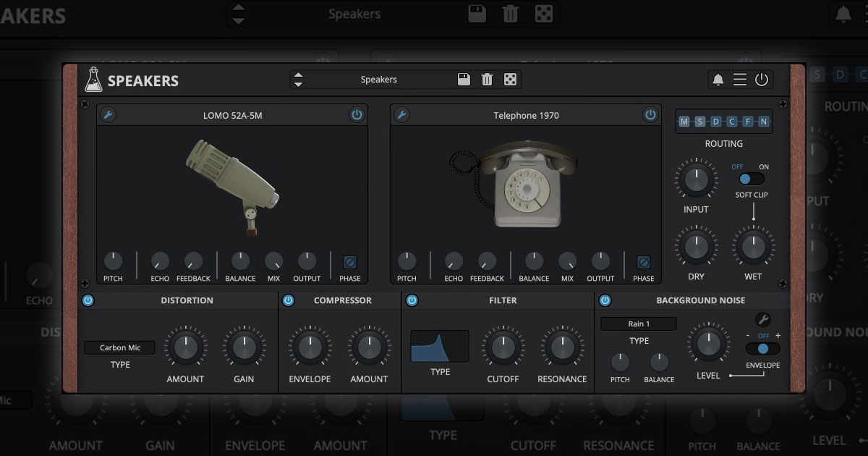Save the current Speakers preset
Image resolution: width=868 pixels, height=456 pixels.
click(x=463, y=80)
